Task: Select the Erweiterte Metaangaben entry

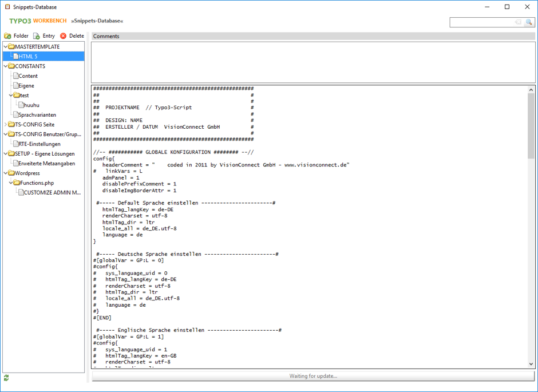Action: tap(46, 163)
